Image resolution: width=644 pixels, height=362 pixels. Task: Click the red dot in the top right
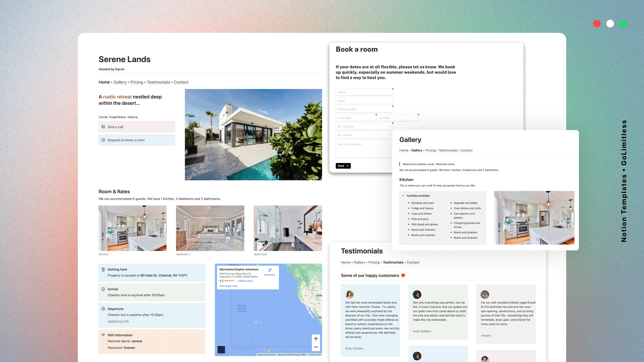597,24
